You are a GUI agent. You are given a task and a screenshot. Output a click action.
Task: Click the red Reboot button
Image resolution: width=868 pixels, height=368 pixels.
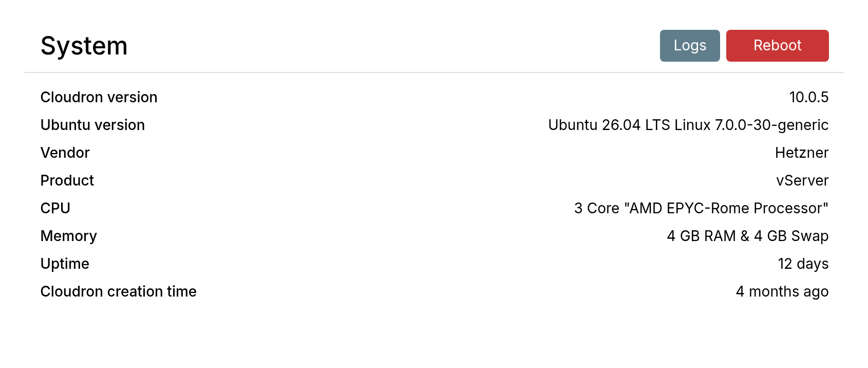pos(777,46)
